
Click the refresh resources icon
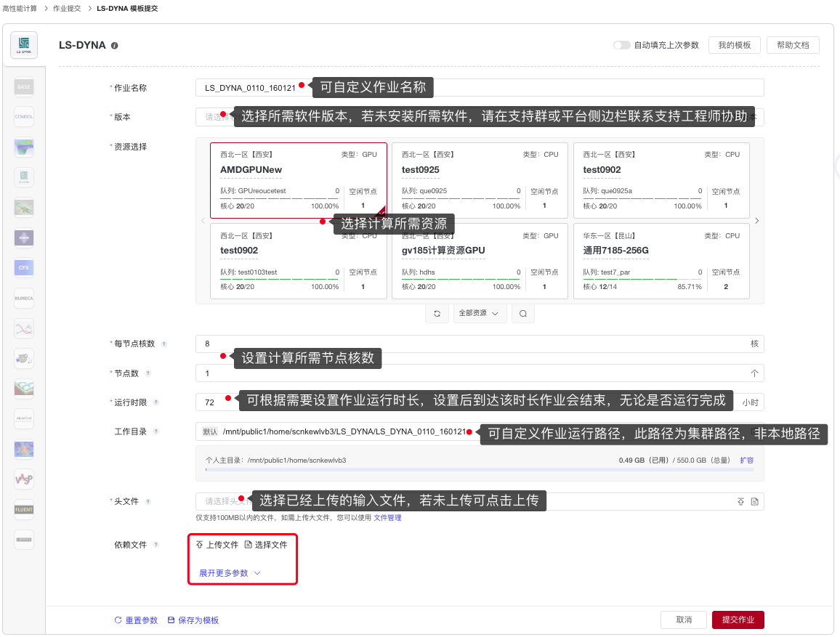[437, 314]
